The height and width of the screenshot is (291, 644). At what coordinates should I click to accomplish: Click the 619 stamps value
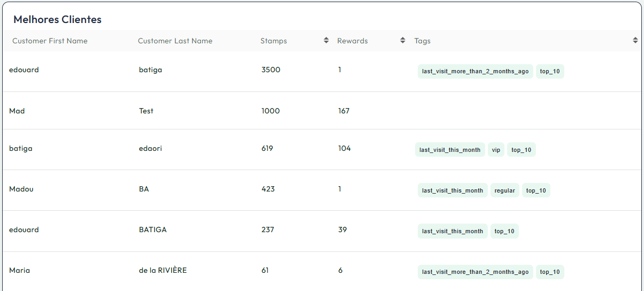[267, 148]
